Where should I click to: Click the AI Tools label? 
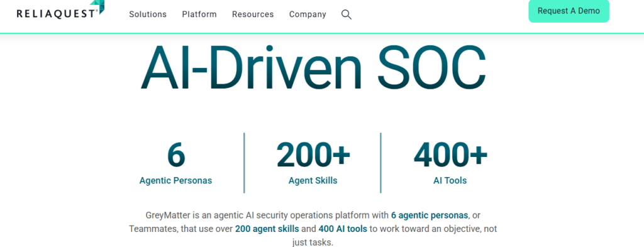tap(450, 180)
